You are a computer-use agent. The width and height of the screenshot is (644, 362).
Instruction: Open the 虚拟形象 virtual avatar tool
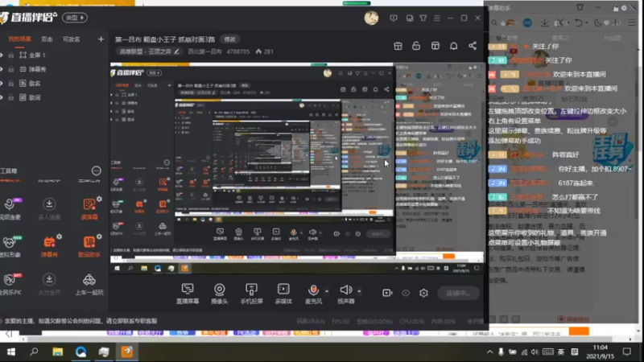pos(10,247)
